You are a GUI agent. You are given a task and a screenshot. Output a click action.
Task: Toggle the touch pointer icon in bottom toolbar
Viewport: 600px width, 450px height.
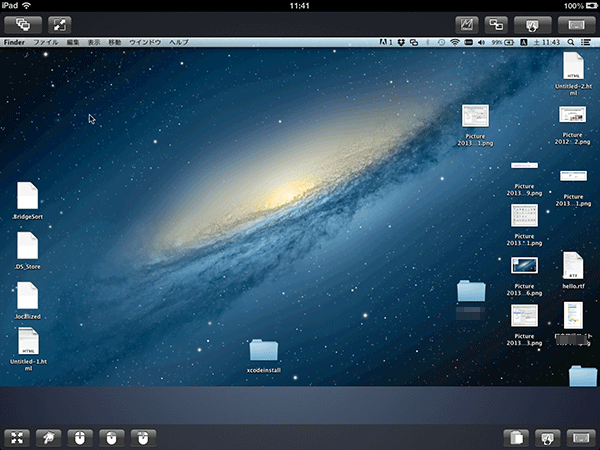(548, 437)
